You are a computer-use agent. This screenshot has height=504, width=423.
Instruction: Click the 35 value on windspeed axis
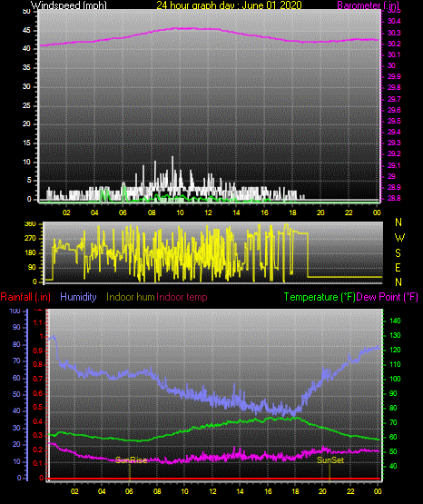[26, 67]
